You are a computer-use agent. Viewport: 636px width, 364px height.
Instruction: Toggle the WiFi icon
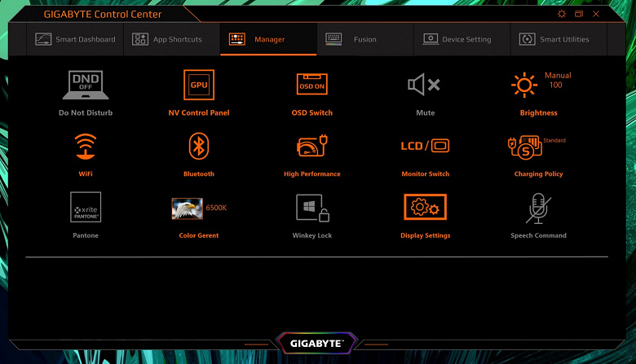click(86, 146)
